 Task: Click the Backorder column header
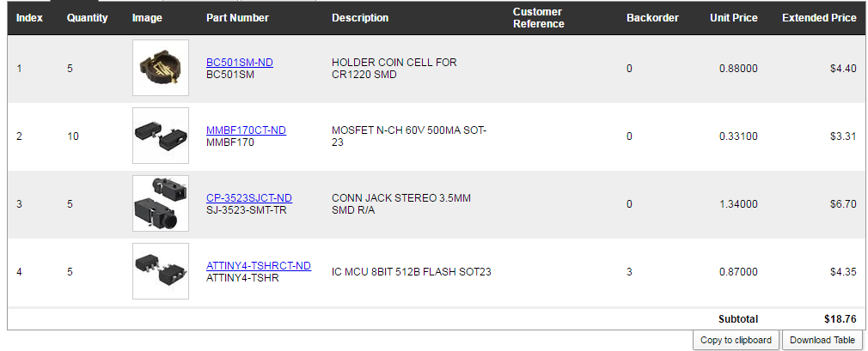[x=652, y=18]
